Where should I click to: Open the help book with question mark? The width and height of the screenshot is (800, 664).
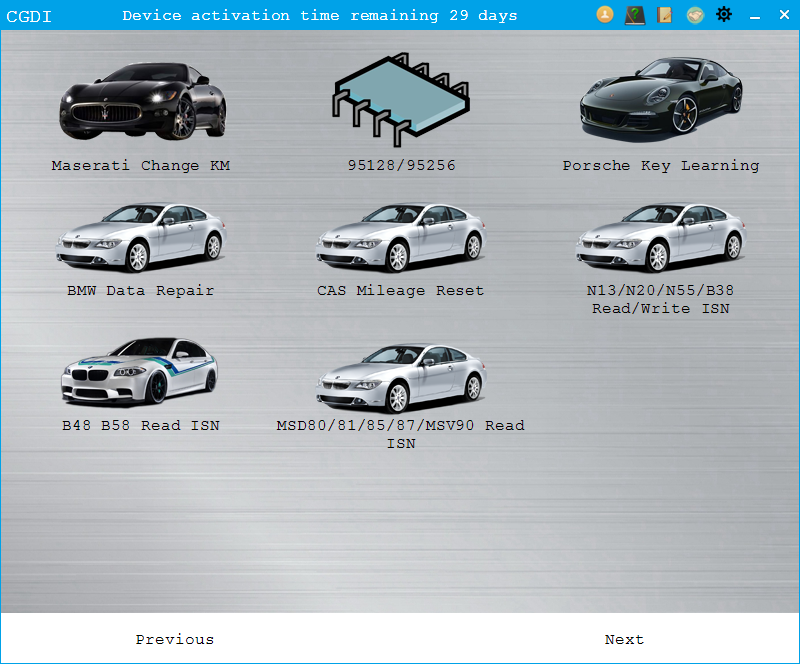(635, 15)
